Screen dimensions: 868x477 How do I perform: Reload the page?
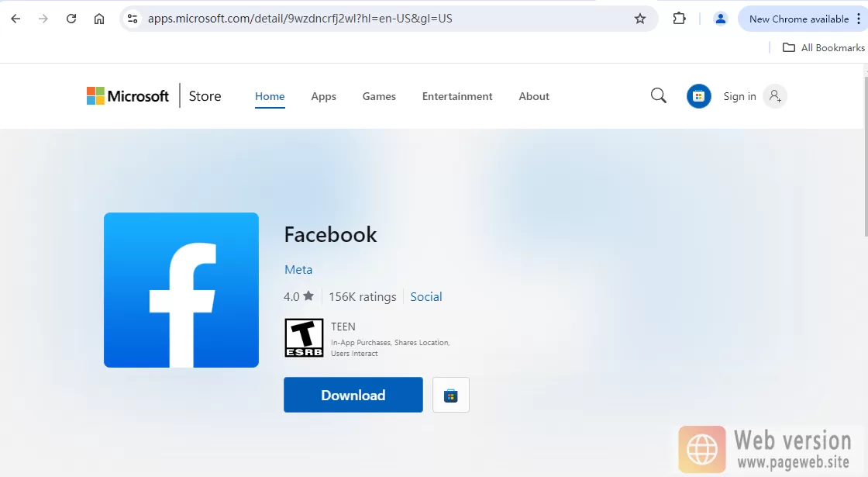point(71,19)
